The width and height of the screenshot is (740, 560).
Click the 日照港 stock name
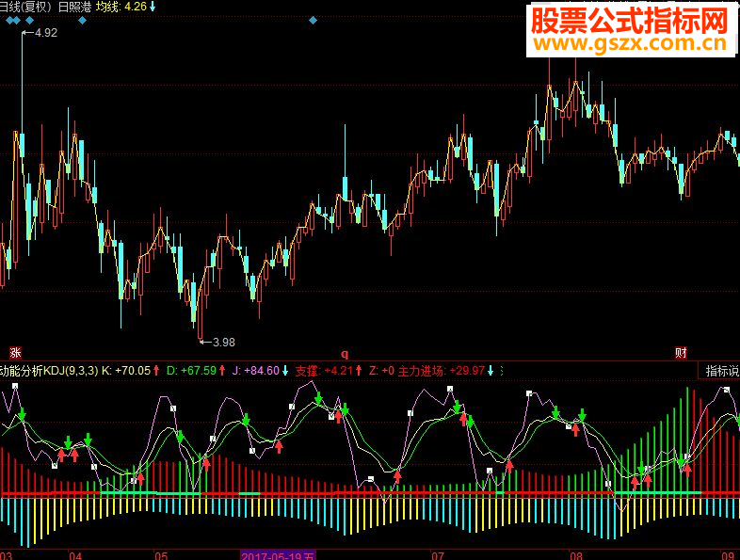coord(75,7)
